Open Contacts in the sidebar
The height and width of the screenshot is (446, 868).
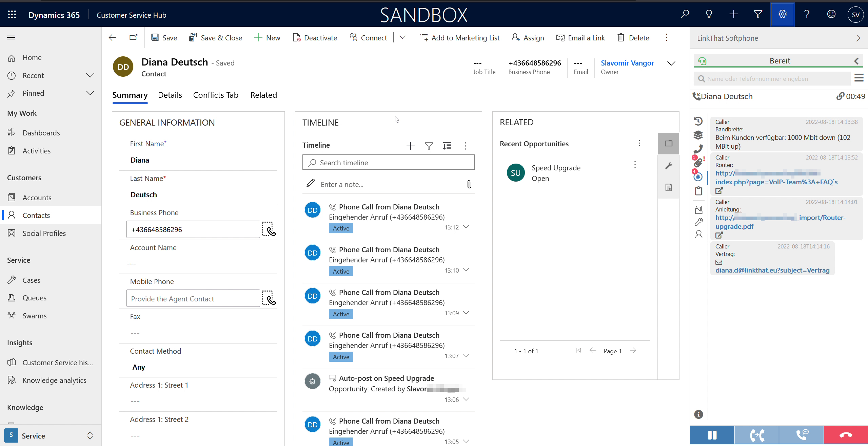(51, 215)
